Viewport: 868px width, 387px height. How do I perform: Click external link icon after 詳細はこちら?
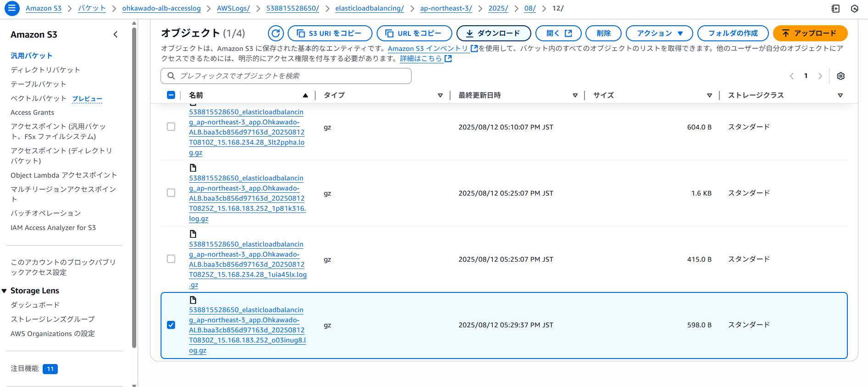(x=448, y=58)
